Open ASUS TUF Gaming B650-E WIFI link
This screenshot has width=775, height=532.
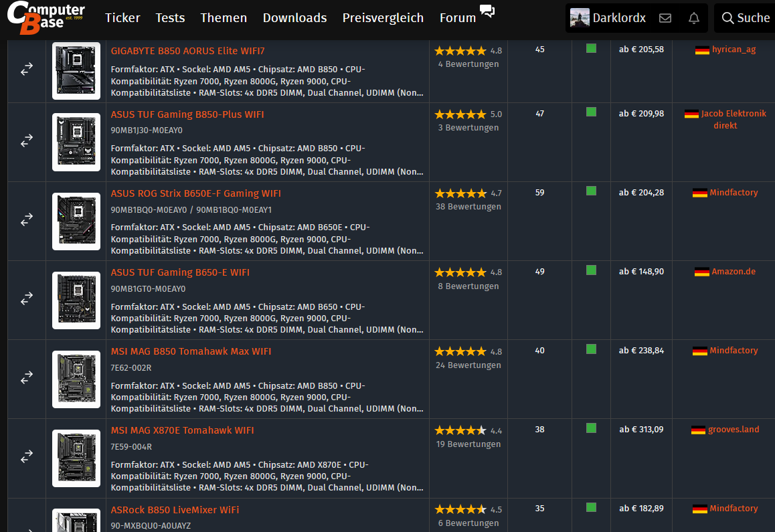tap(180, 272)
